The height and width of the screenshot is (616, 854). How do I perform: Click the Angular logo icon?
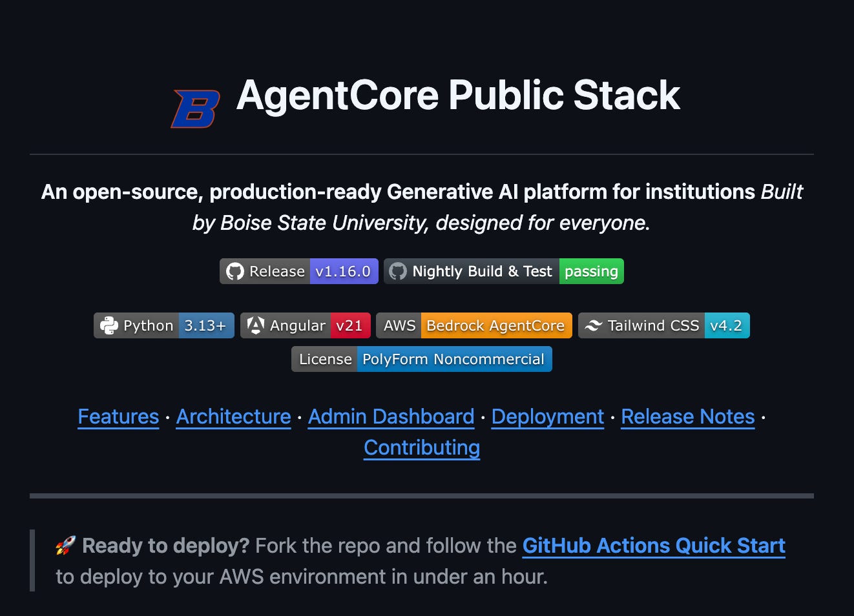coord(256,325)
